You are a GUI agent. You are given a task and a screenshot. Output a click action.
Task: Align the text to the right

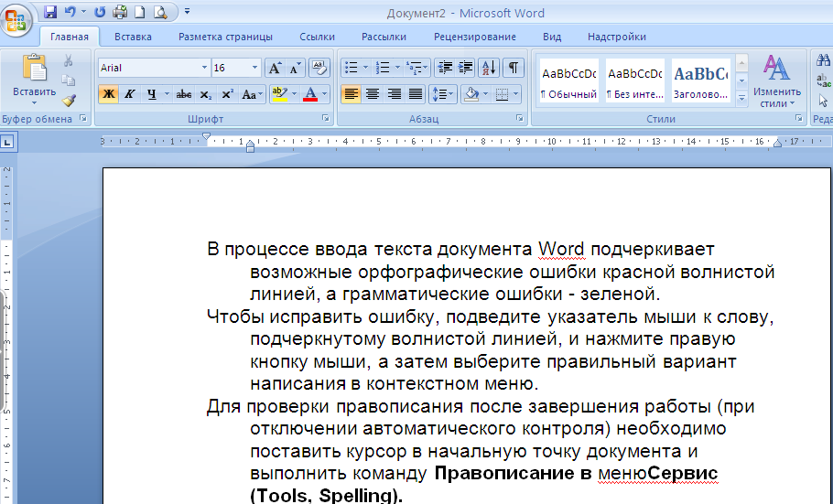click(394, 94)
